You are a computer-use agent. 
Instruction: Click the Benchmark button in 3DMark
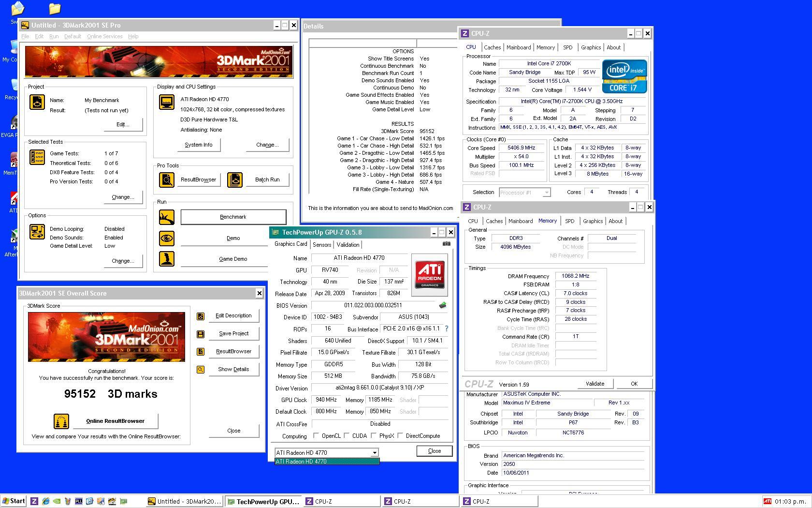(233, 217)
